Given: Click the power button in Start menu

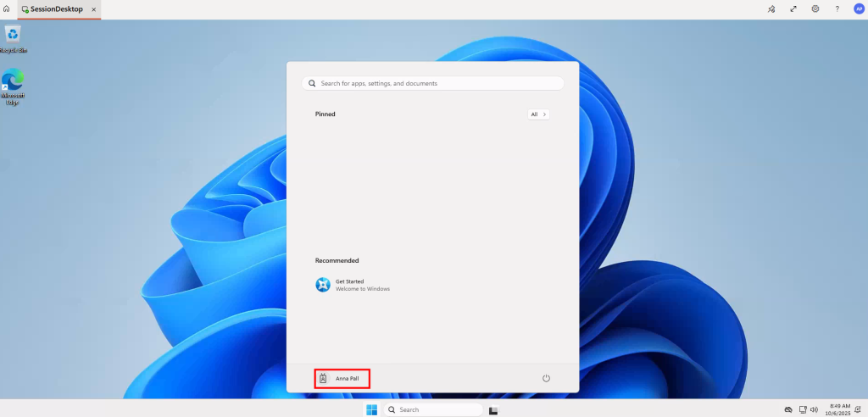Looking at the screenshot, I should tap(546, 378).
